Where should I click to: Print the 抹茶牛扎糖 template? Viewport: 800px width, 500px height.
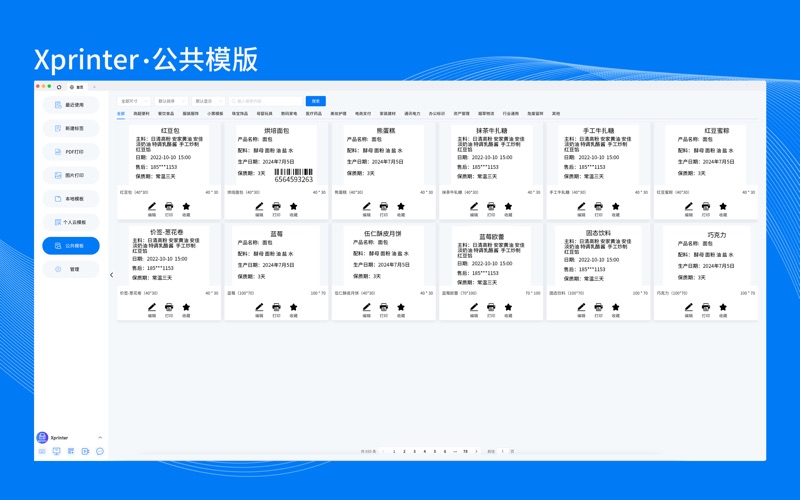point(491,207)
